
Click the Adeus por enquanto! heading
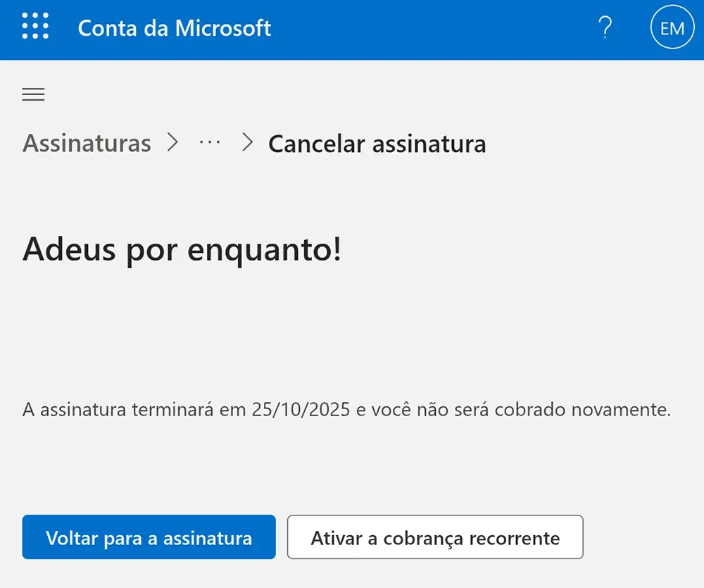(x=182, y=250)
